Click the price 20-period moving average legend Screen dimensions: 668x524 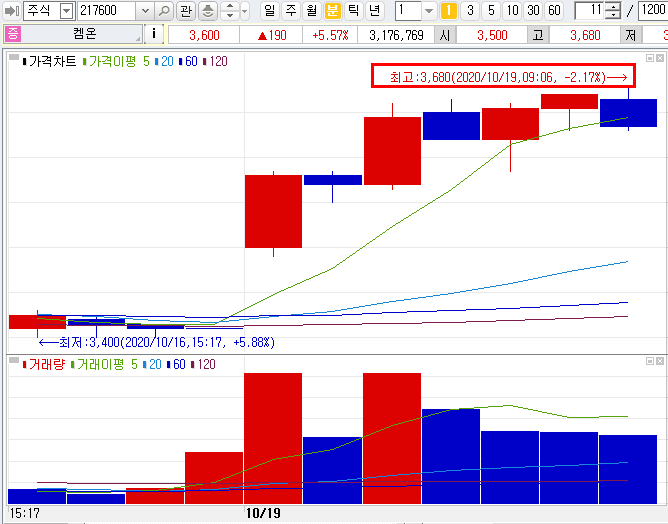[164, 61]
